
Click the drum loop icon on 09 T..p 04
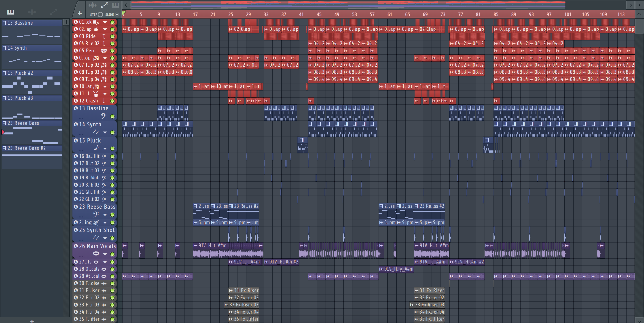[104, 79]
